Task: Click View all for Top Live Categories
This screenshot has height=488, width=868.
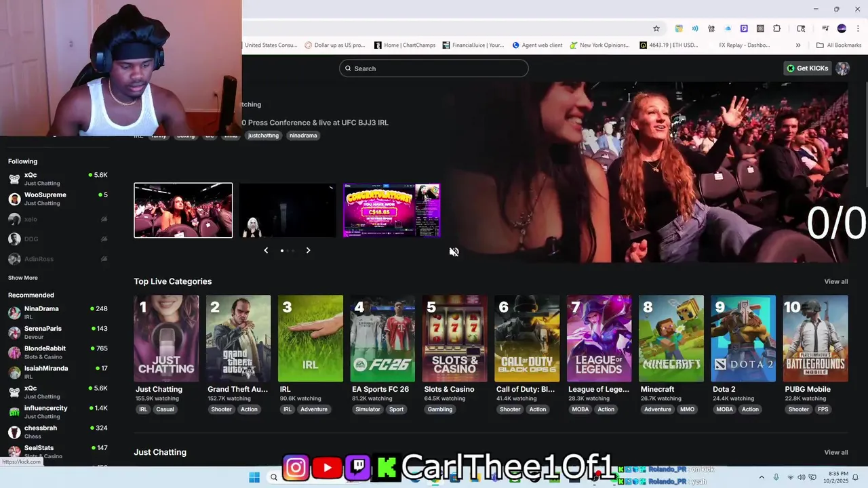Action: tap(836, 281)
